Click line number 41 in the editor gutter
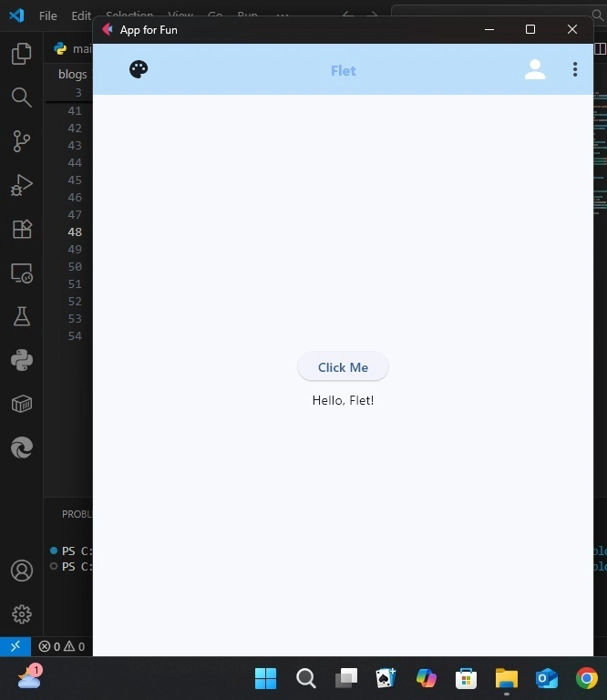The height and width of the screenshot is (700, 607). click(75, 111)
